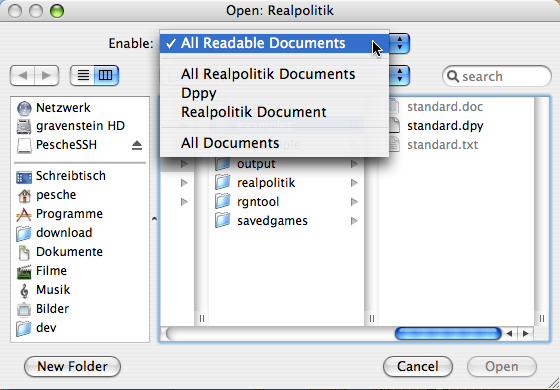Click the horizontal scrollbar thumb

point(448,334)
